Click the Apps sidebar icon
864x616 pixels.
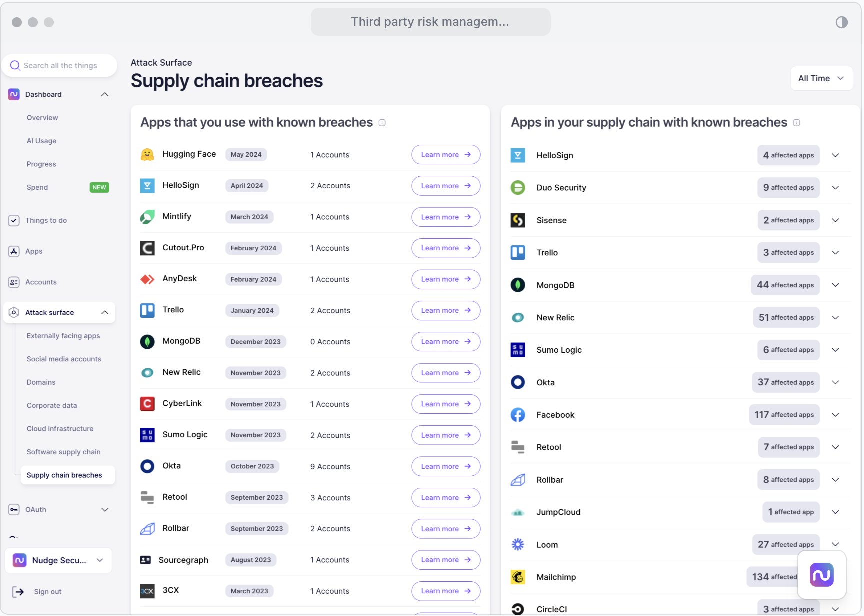(14, 251)
